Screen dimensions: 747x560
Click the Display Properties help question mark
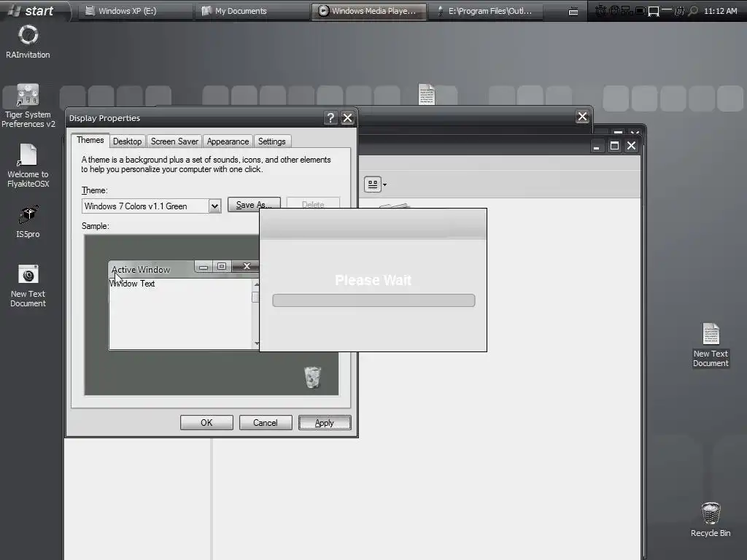330,117
